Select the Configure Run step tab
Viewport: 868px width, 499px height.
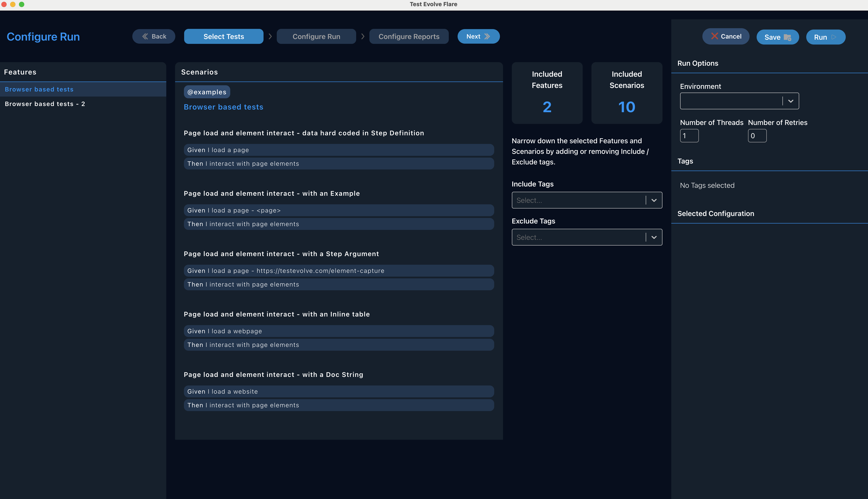316,36
